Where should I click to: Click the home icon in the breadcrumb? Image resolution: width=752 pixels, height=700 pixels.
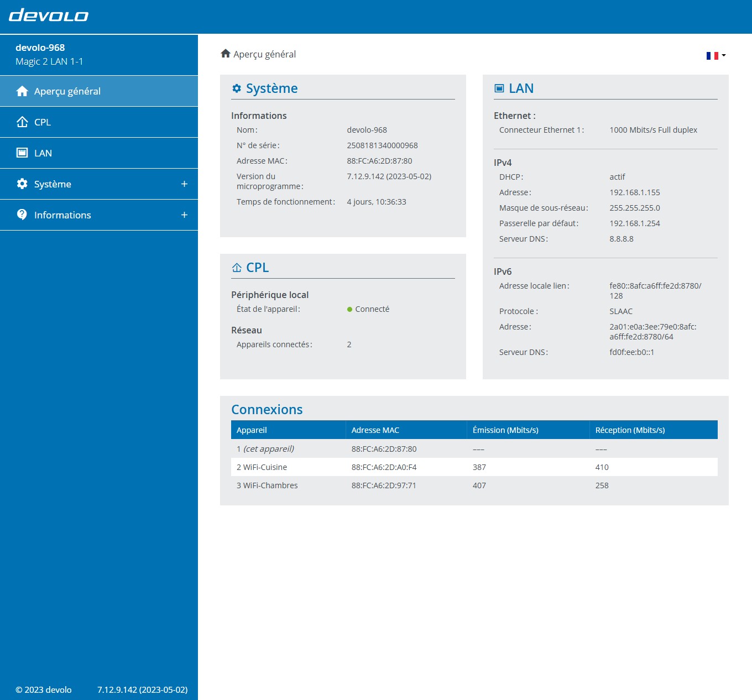tap(226, 54)
